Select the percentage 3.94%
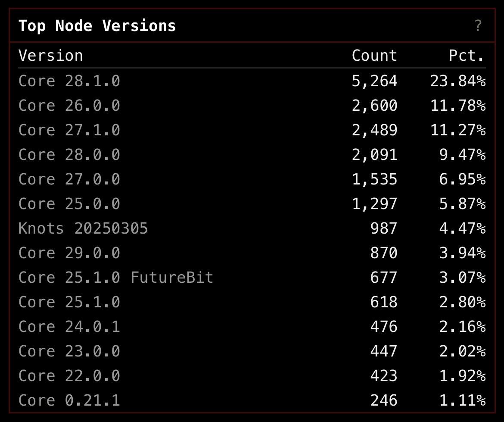 click(x=463, y=253)
